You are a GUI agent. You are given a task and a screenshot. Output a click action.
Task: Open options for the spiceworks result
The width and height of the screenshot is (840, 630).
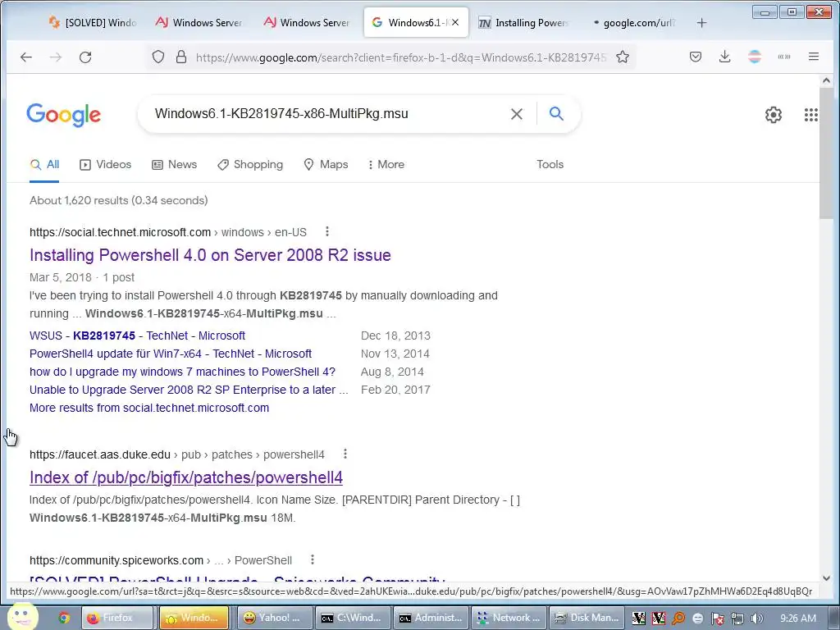[x=313, y=559]
